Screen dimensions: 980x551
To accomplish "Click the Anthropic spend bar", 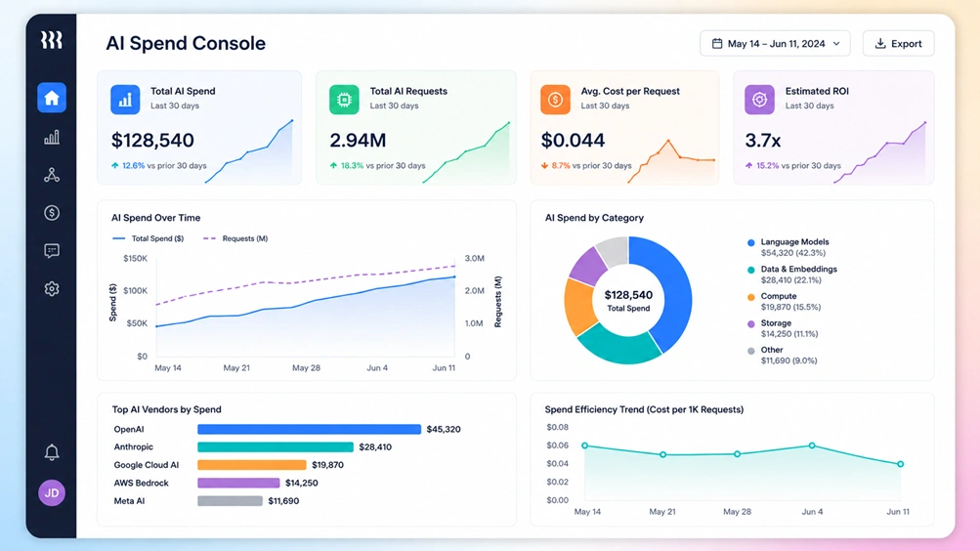I will [x=276, y=447].
